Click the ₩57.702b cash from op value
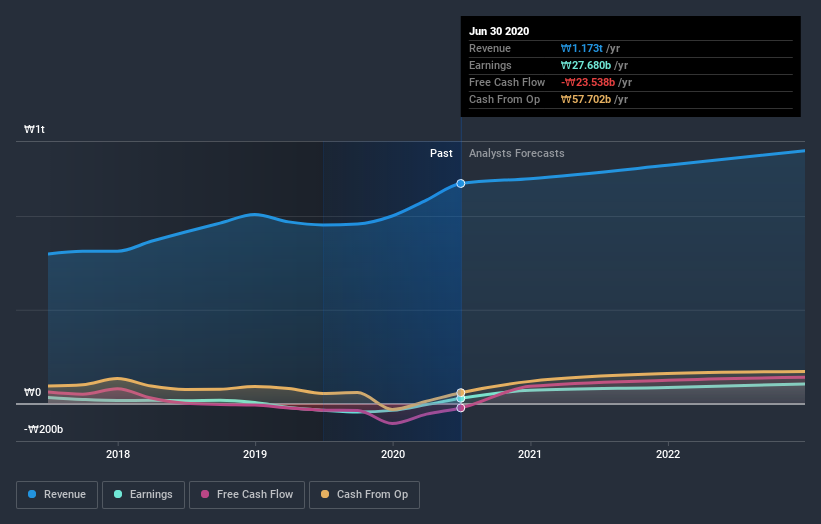This screenshot has width=821, height=524. [586, 99]
